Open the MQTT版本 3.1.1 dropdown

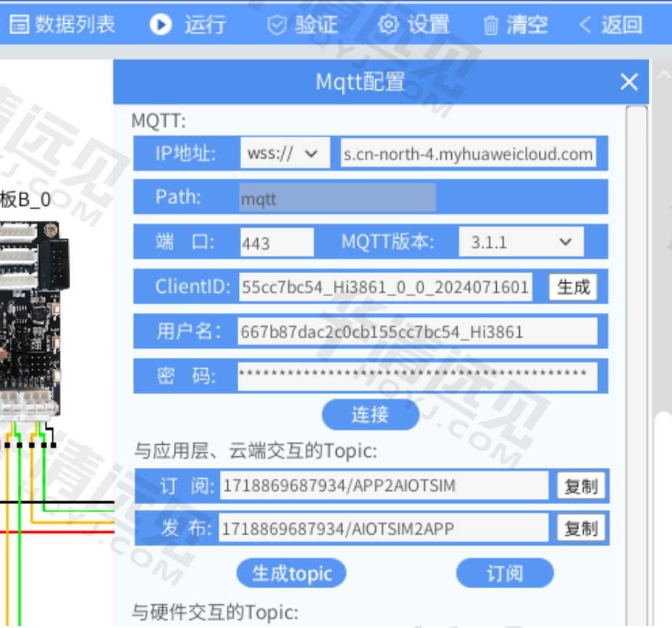click(521, 242)
